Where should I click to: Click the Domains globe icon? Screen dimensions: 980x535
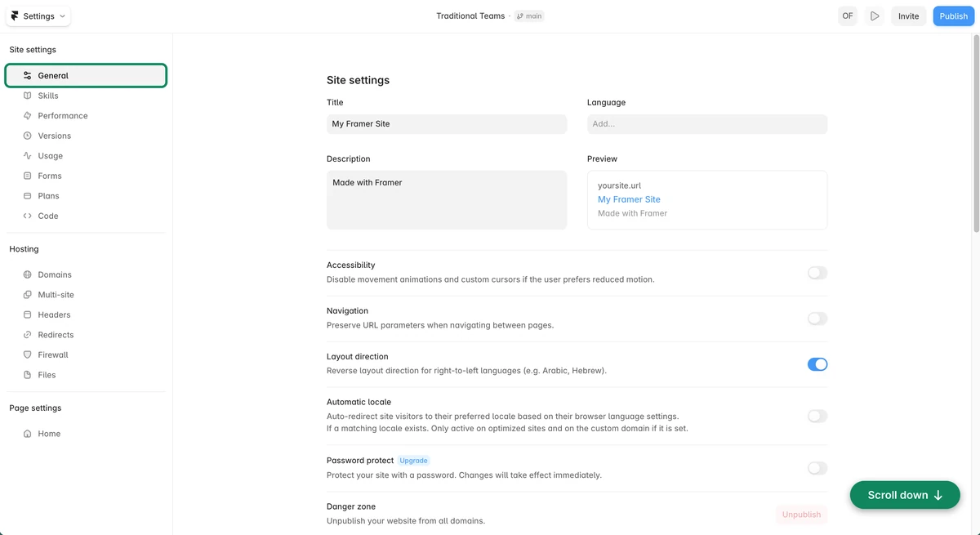pyautogui.click(x=28, y=274)
